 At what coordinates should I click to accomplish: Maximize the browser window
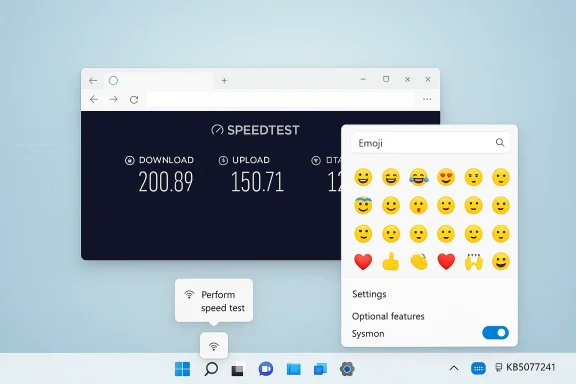click(386, 79)
